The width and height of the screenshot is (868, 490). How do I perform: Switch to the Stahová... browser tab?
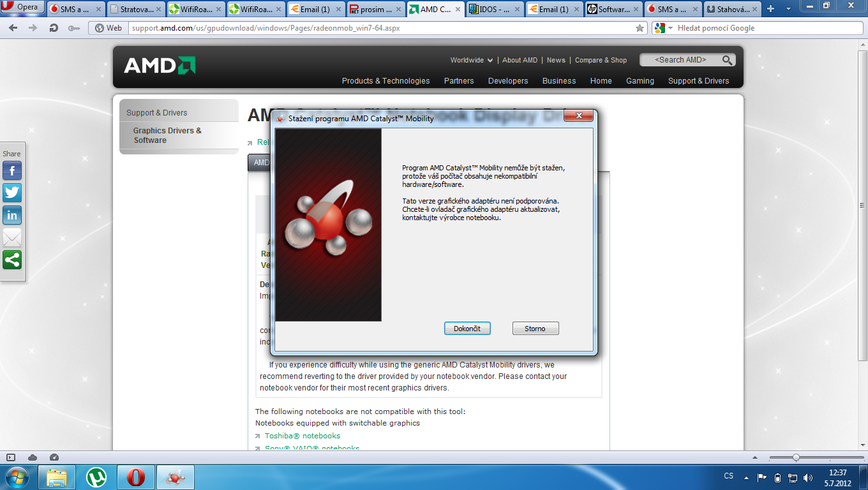731,10
